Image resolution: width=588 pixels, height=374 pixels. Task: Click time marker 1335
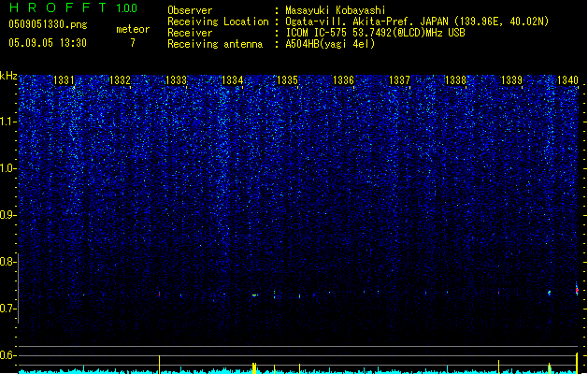pyautogui.click(x=288, y=80)
